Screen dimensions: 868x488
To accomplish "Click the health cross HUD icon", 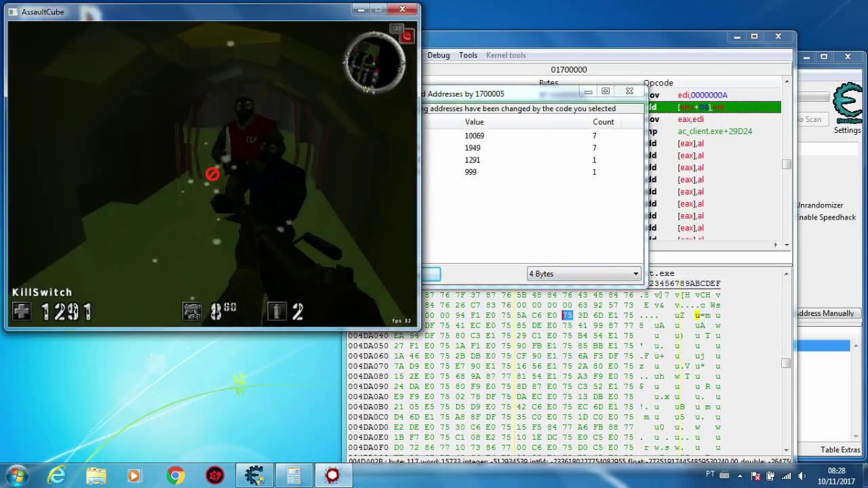I will click(22, 311).
